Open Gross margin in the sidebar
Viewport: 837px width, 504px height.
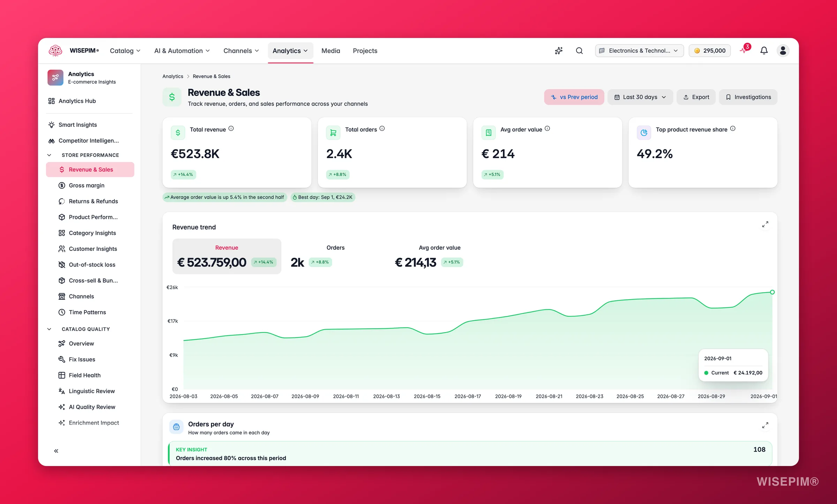click(90, 185)
